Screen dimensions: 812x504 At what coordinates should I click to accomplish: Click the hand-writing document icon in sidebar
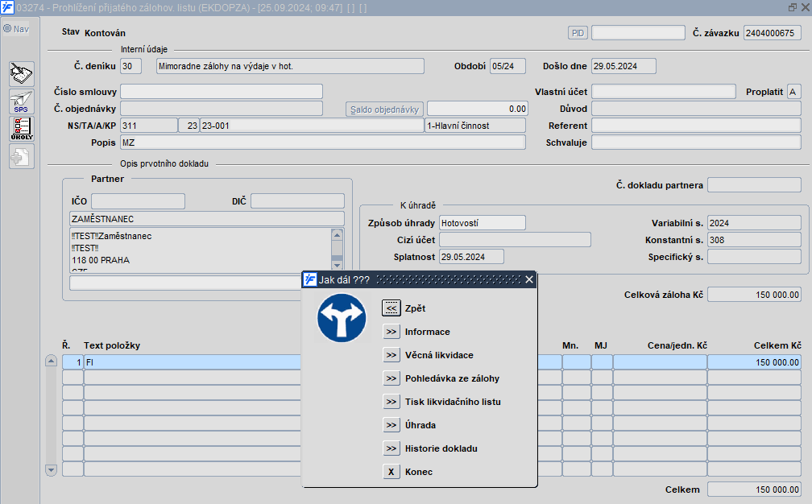coord(21,73)
